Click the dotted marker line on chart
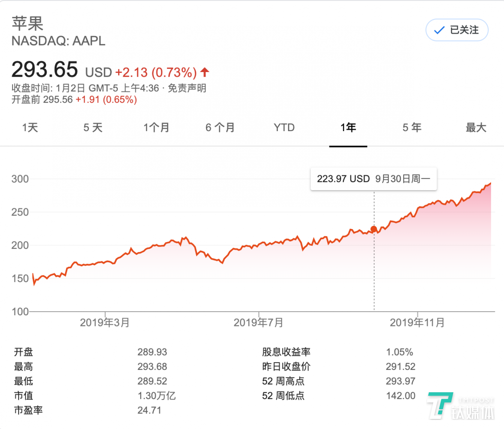 tap(374, 270)
